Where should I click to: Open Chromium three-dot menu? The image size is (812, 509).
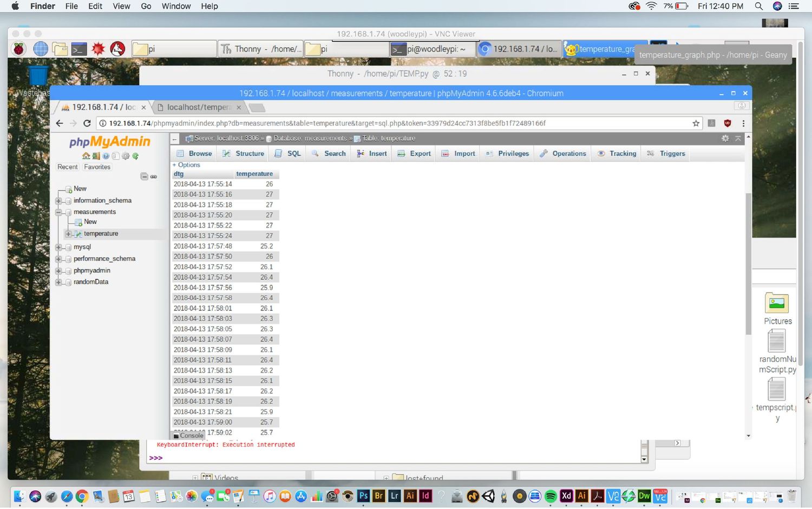743,123
